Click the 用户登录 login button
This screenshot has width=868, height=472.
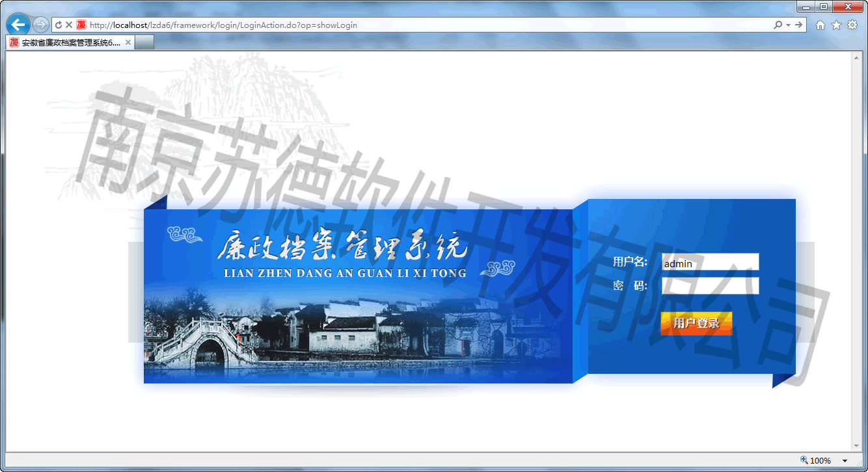coord(696,323)
